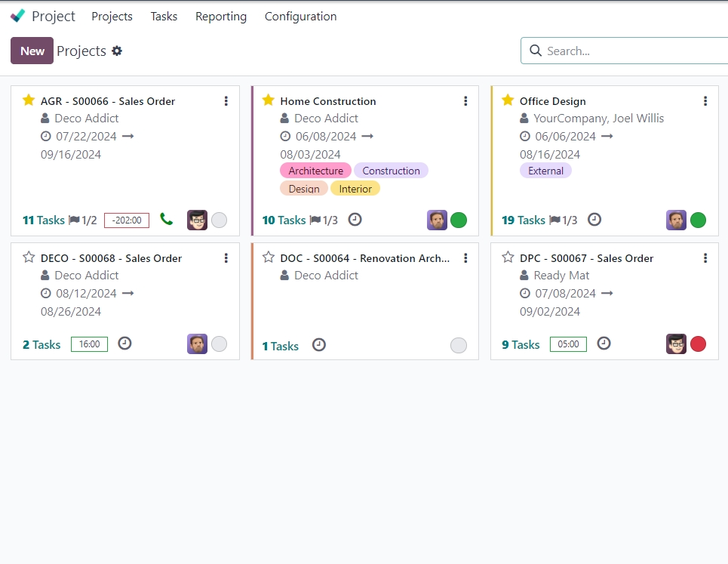The height and width of the screenshot is (564, 728).
Task: Expand the kebab menu on Office Design card
Action: (x=705, y=101)
